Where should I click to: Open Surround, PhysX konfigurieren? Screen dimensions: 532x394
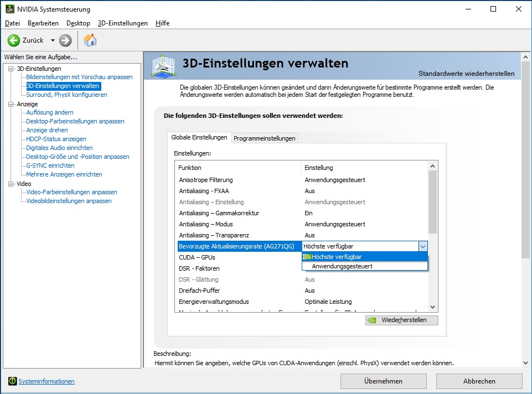66,95
